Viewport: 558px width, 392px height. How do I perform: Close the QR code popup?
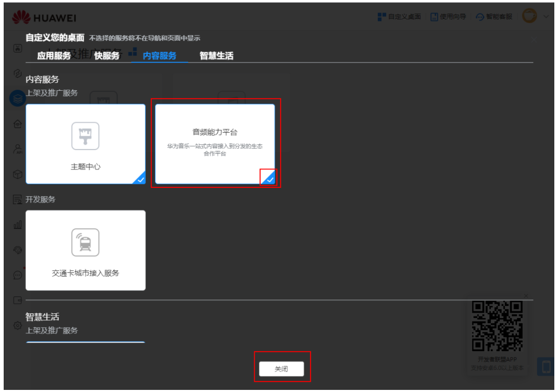[526, 295]
